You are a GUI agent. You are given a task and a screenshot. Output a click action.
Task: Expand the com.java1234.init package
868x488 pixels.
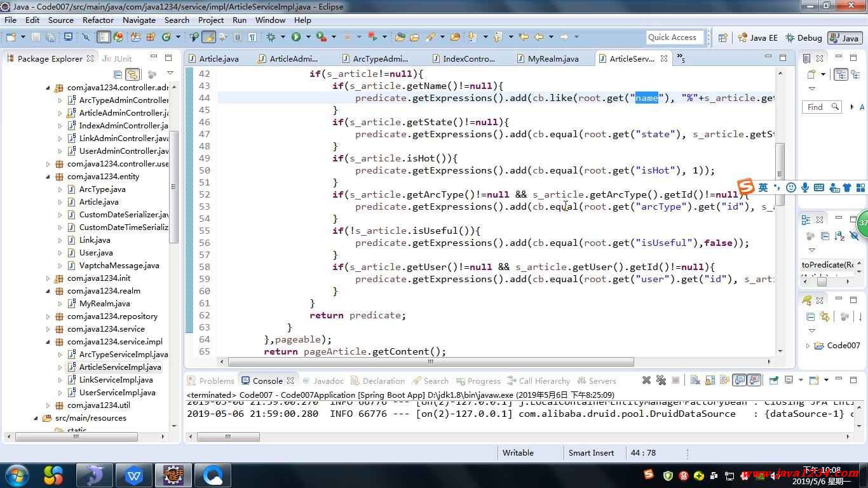[x=48, y=278]
